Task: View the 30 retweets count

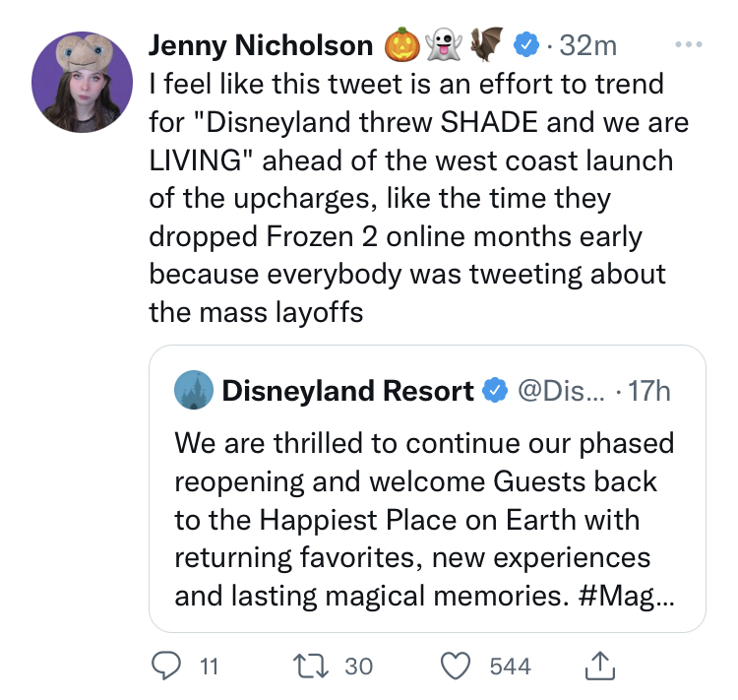Action: pyautogui.click(x=358, y=667)
